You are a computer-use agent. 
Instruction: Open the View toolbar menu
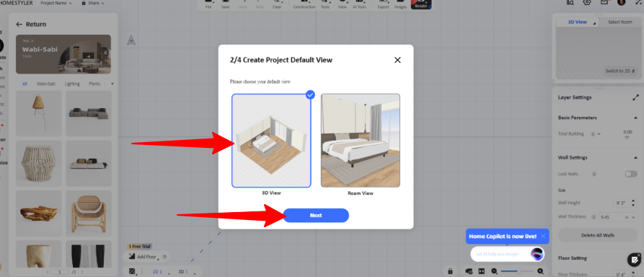(342, 4)
